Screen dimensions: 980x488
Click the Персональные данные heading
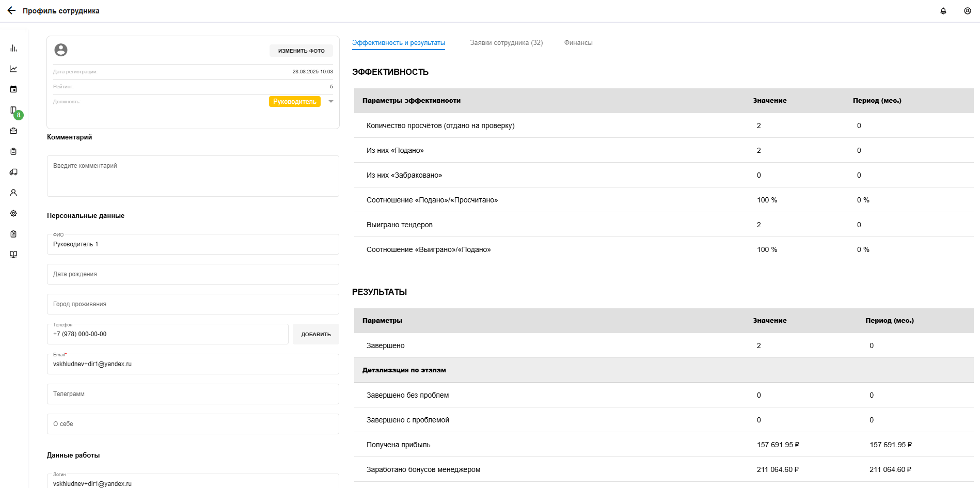click(x=86, y=216)
